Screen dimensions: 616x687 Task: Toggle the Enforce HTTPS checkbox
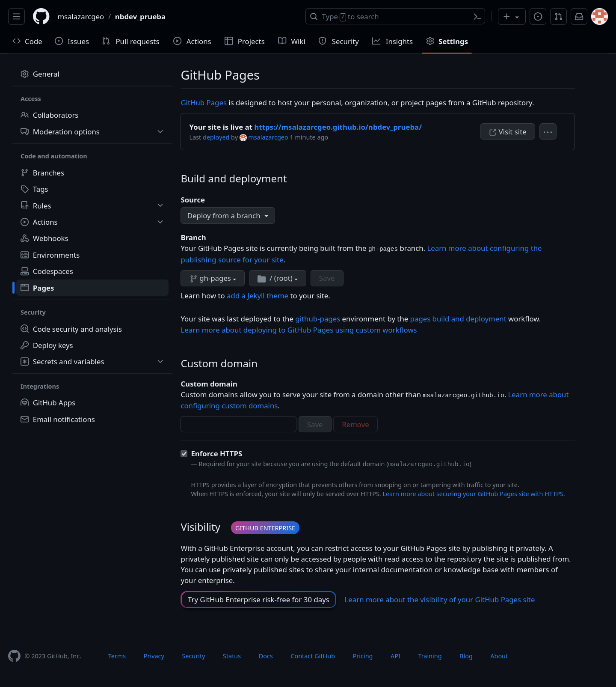click(x=184, y=454)
